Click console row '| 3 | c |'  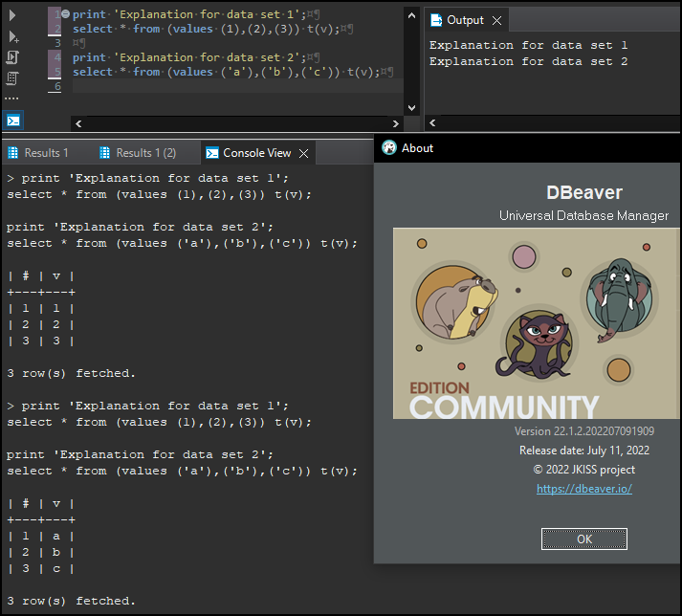click(x=41, y=568)
